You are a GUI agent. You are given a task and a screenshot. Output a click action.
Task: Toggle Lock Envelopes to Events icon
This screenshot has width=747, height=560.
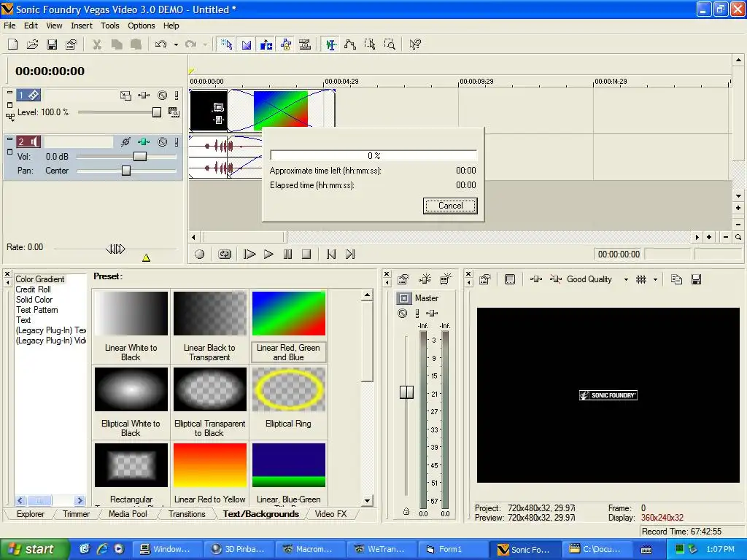pyautogui.click(x=286, y=44)
